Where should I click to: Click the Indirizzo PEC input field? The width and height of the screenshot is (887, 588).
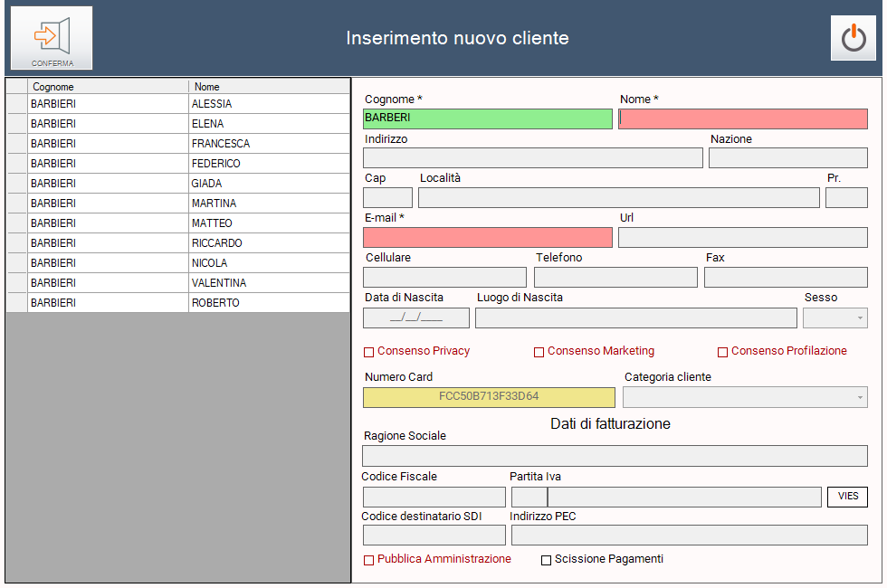click(x=690, y=535)
